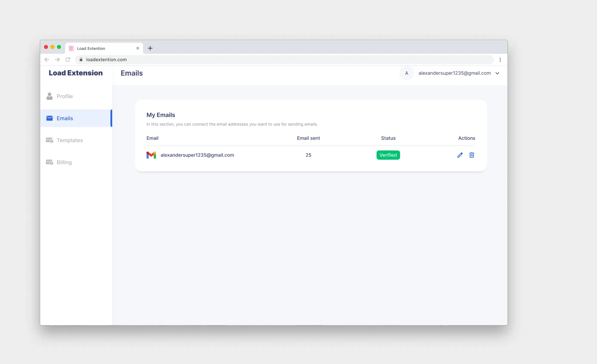Click the pencil edit icon
Screen dimensions: 597x364
(460, 155)
